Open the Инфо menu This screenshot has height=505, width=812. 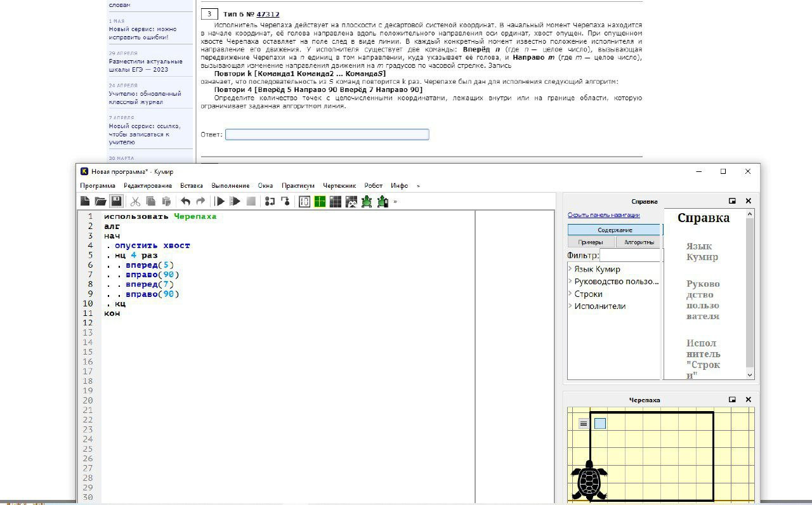coord(400,186)
